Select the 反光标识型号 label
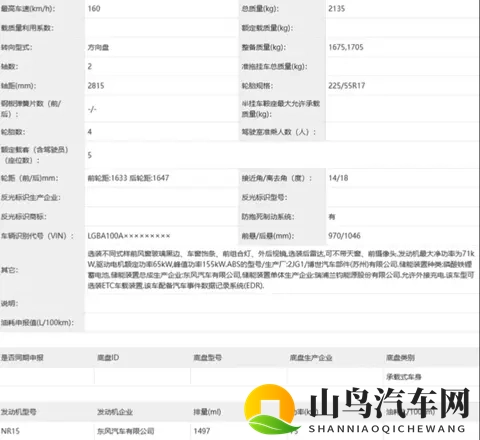 (x=264, y=197)
